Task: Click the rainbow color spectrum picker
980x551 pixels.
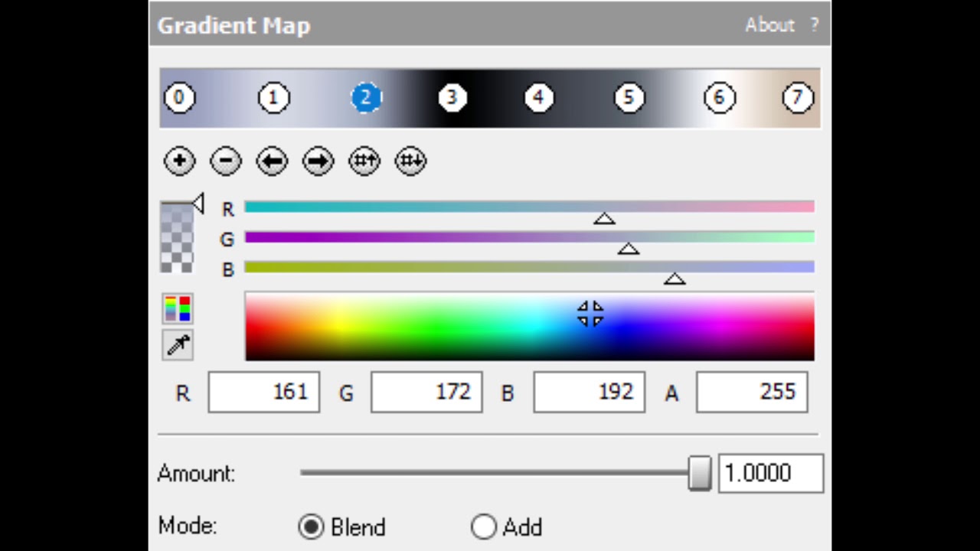Action: 529,326
